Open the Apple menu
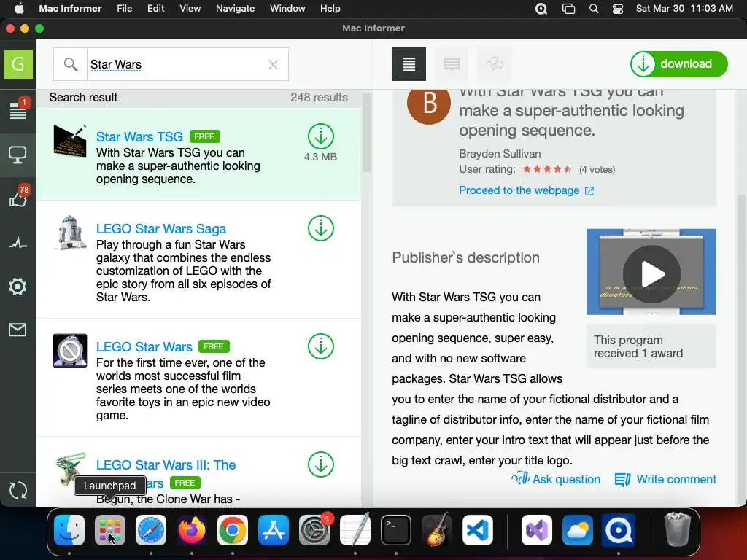This screenshot has width=747, height=560. tap(19, 9)
